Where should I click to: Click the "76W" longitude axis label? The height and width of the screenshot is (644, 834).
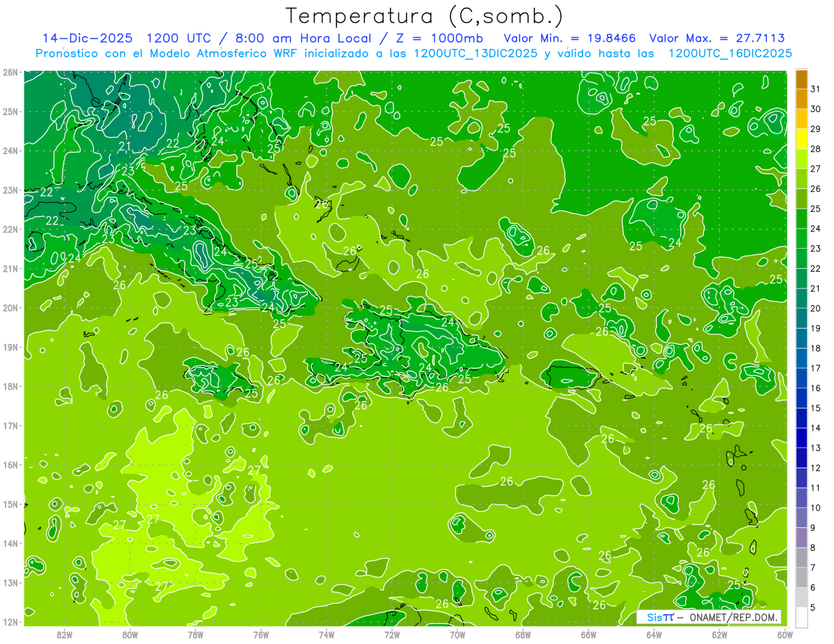pyautogui.click(x=261, y=634)
